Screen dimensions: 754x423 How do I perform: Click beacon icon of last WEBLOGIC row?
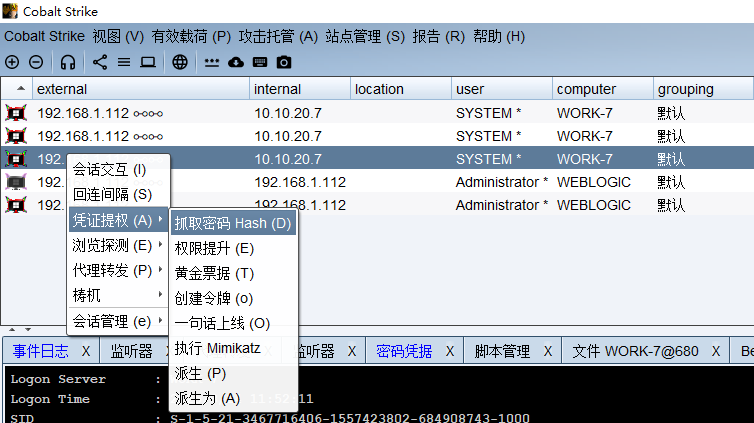pyautogui.click(x=16, y=205)
